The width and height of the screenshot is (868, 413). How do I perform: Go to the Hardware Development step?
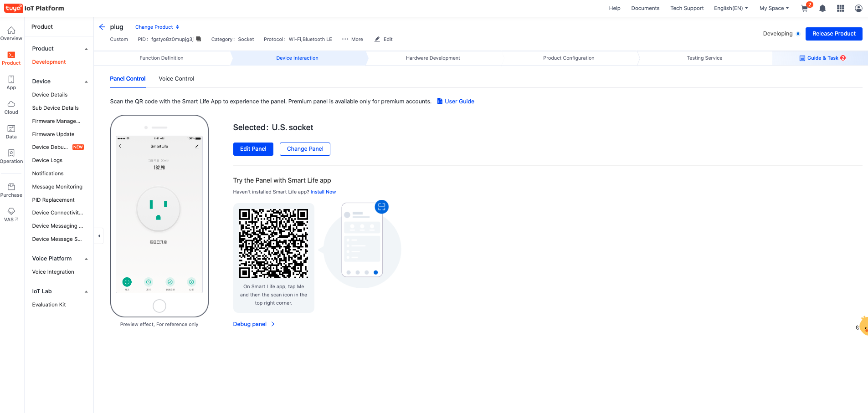click(x=433, y=58)
